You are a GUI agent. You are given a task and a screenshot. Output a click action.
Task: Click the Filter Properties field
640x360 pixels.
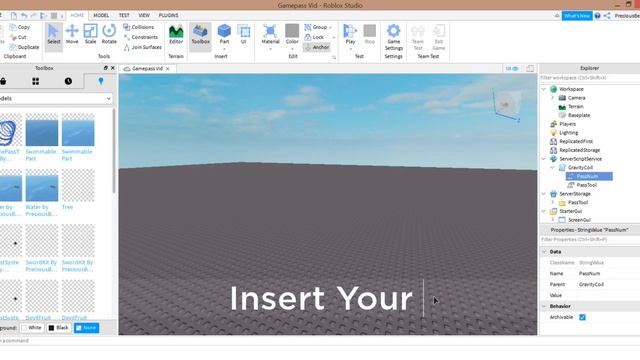[x=590, y=240]
